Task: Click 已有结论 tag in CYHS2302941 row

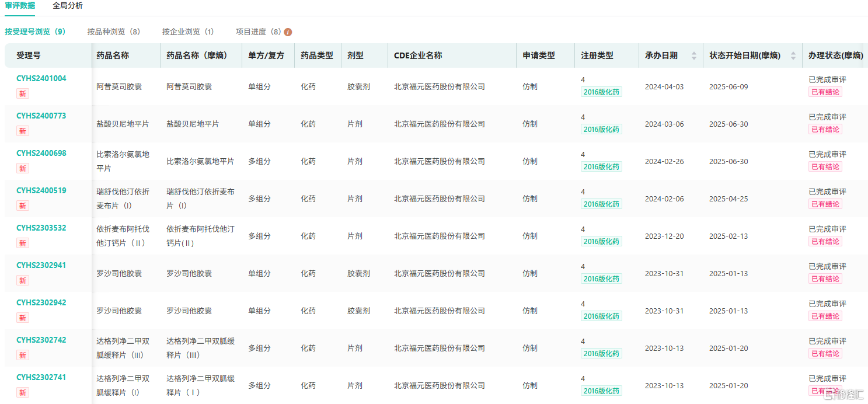Action: coord(825,278)
